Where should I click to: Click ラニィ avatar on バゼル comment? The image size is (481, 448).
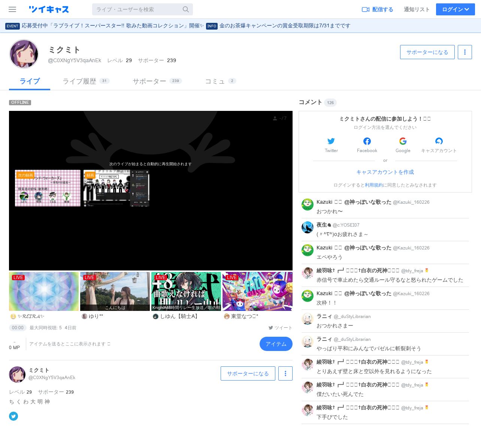coord(308,342)
